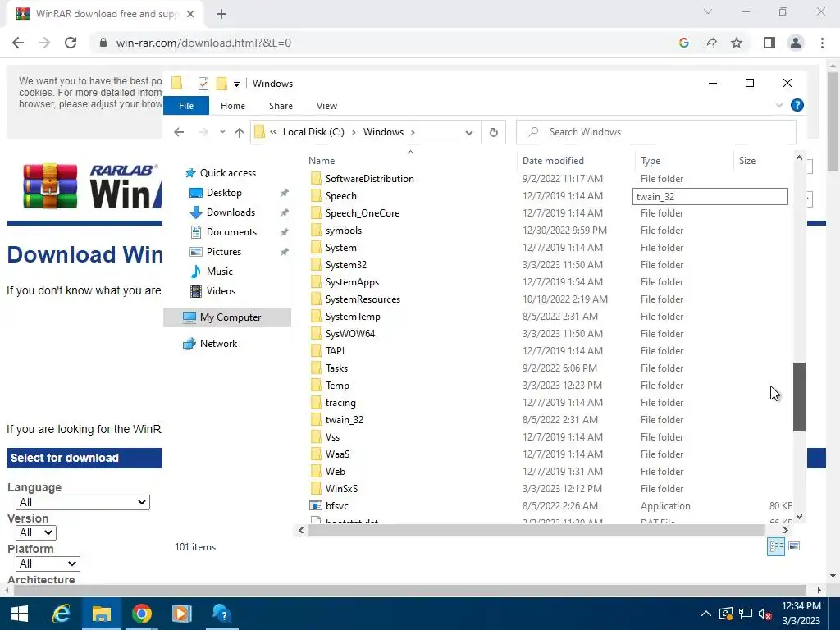This screenshot has width=840, height=630.
Task: Open the Share ribbon tab
Action: click(281, 106)
